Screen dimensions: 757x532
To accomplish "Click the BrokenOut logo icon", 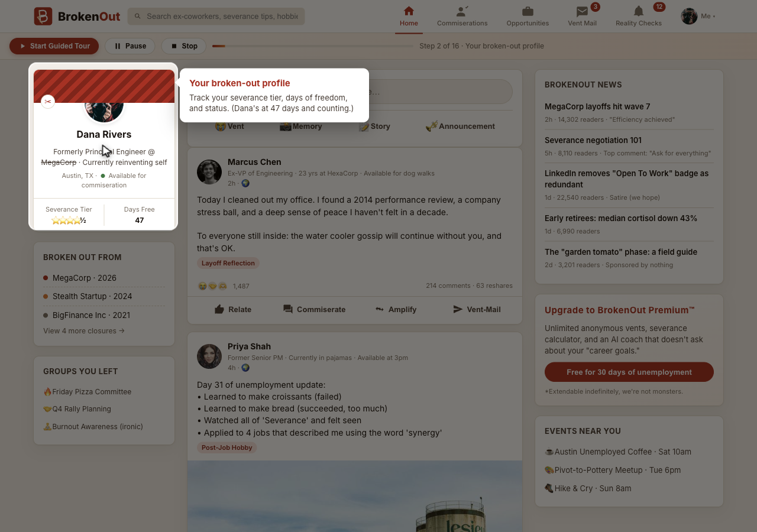I will point(43,16).
